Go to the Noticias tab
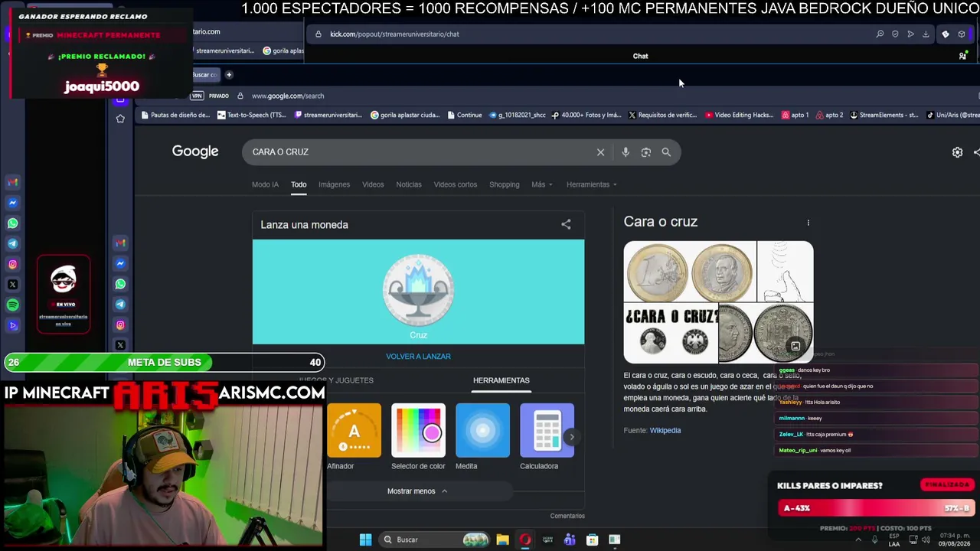Screen dimensions: 980x551 pos(409,184)
